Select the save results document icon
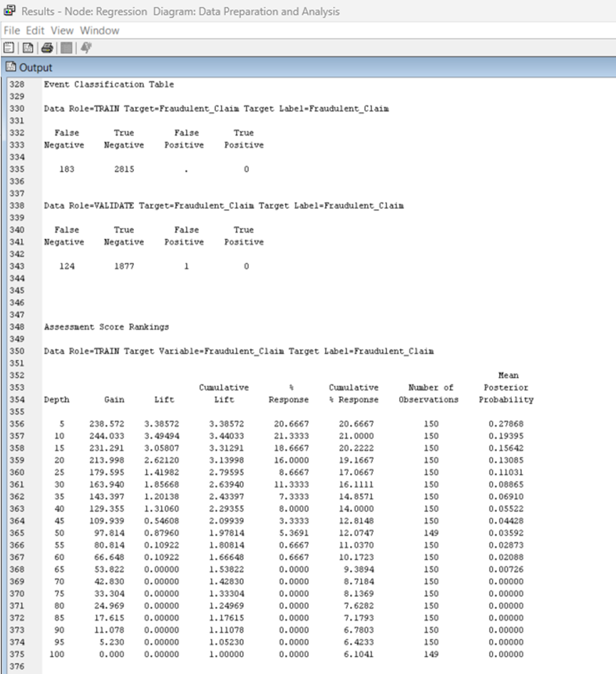Screen dimensions: 616x674 coord(27,48)
